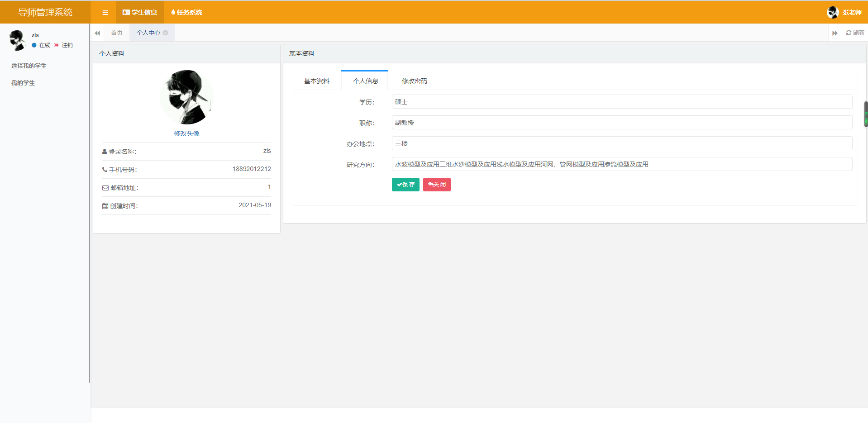This screenshot has width=868, height=423.
Task: Click the tab scroll-left double arrow
Action: (97, 33)
